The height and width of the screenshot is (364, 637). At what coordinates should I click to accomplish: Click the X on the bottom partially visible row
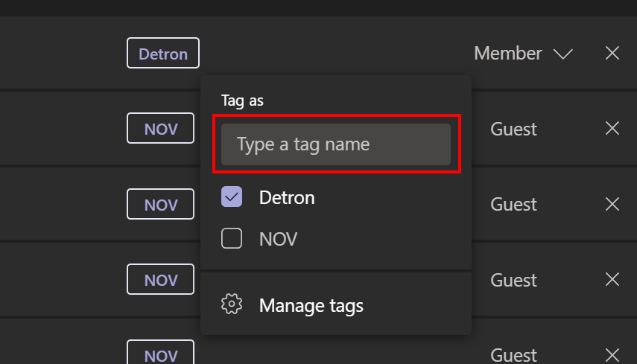coord(612,354)
